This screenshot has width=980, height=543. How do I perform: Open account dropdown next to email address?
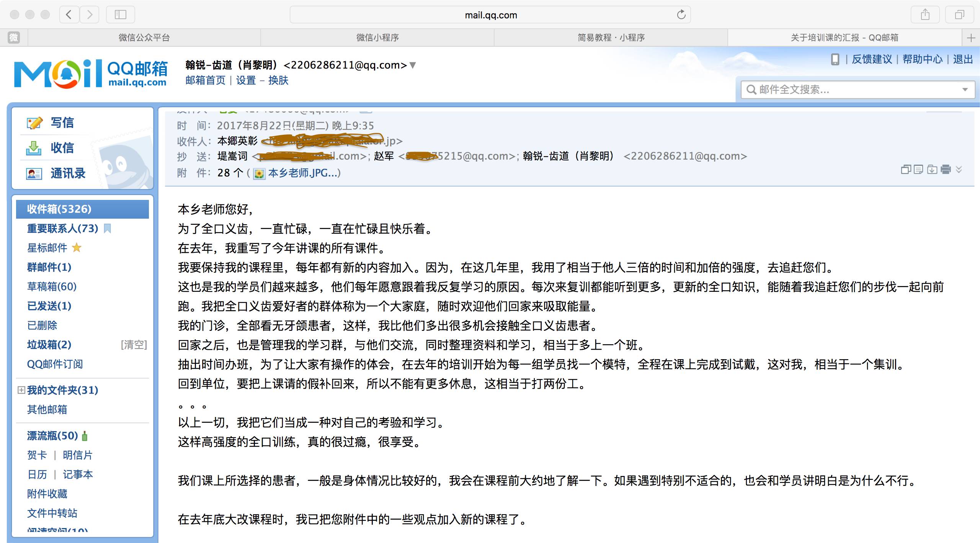point(413,65)
